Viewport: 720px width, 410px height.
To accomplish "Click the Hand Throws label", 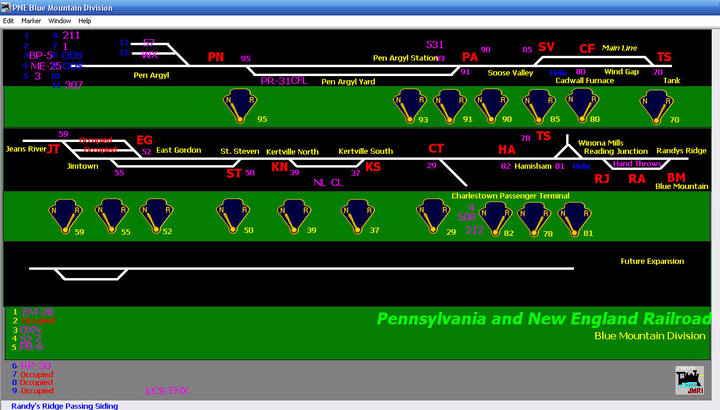I will click(637, 163).
